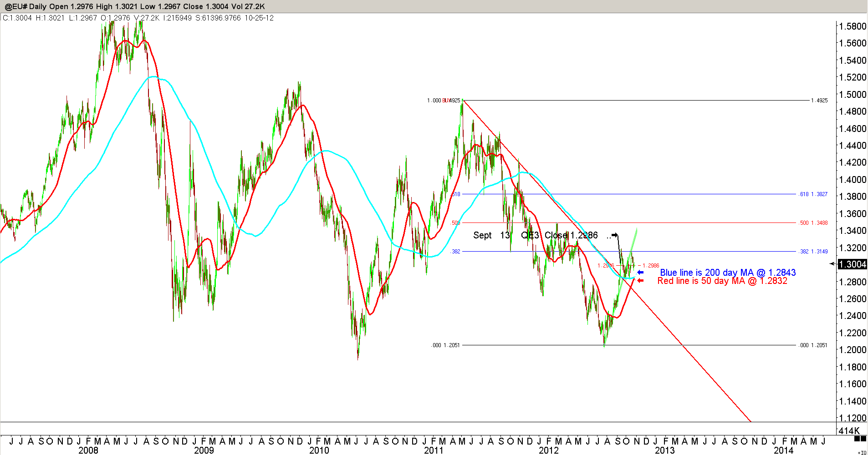The width and height of the screenshot is (868, 455).
Task: Click the 2014 year label on time axis
Action: coord(783,450)
